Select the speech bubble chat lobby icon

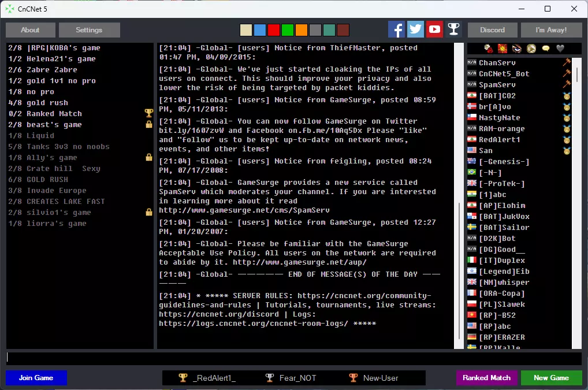click(546, 49)
